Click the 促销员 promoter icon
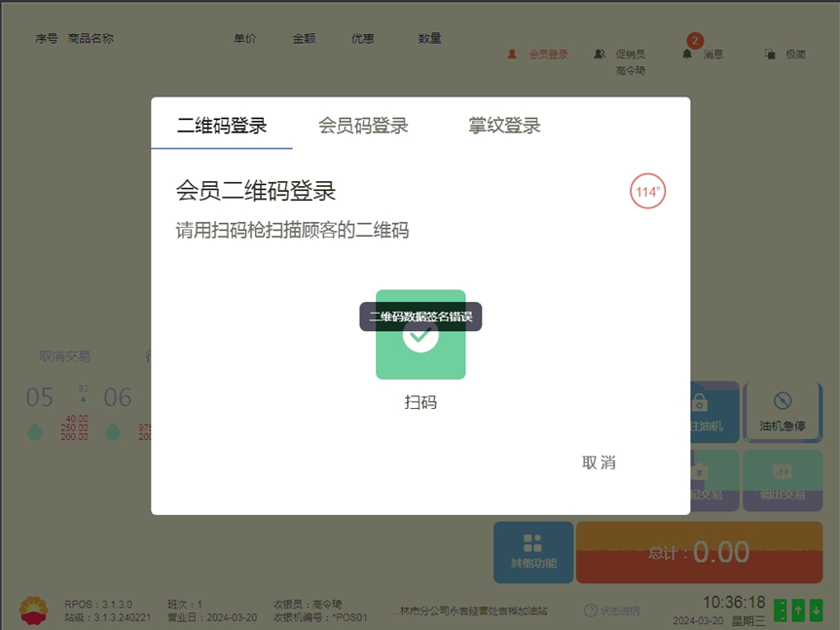The width and height of the screenshot is (840, 630). pyautogui.click(x=600, y=55)
